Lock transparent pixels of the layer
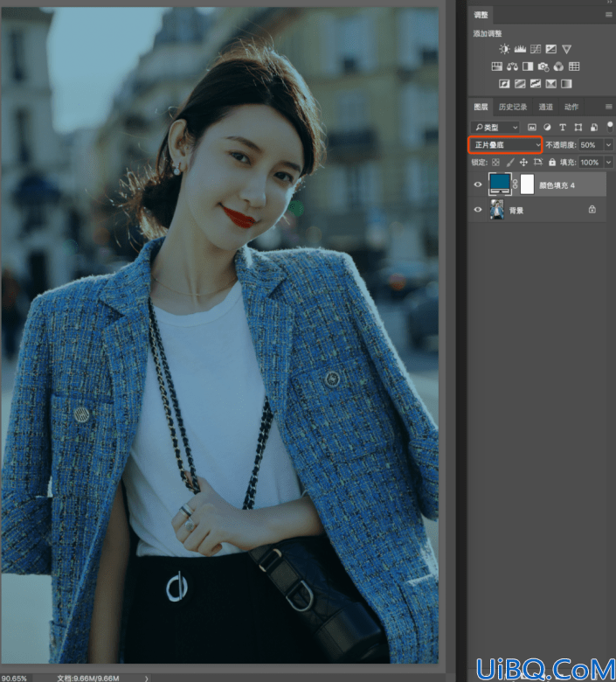Screen dimensions: 616x682 (496, 163)
